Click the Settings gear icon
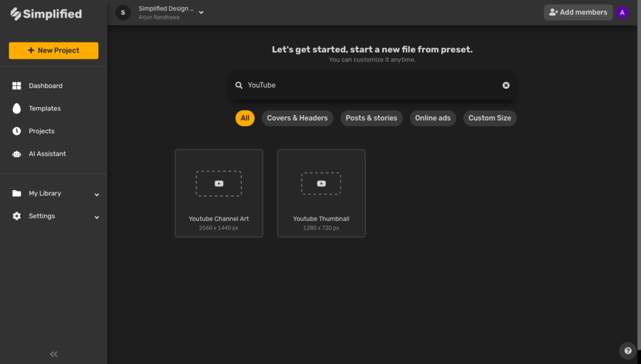 pos(17,216)
